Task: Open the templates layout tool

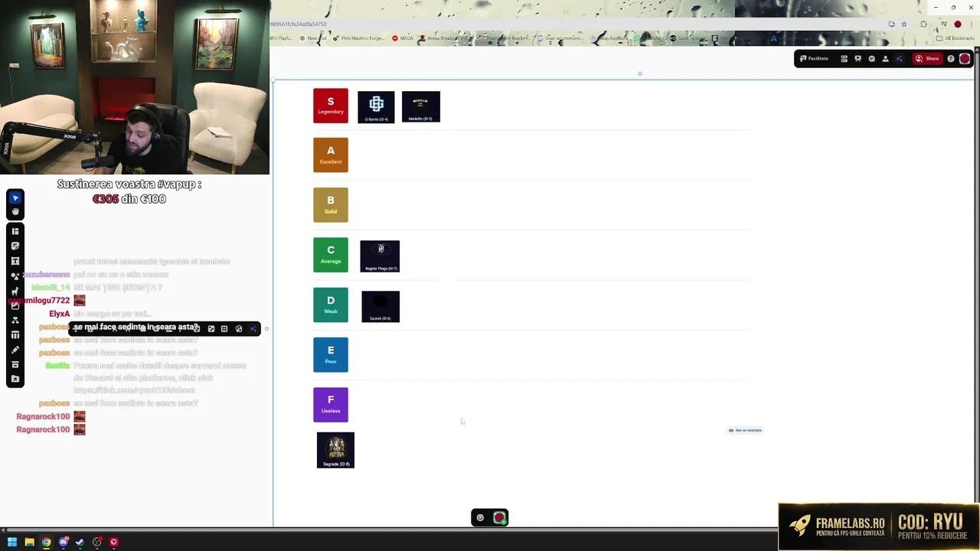Action: click(x=15, y=231)
